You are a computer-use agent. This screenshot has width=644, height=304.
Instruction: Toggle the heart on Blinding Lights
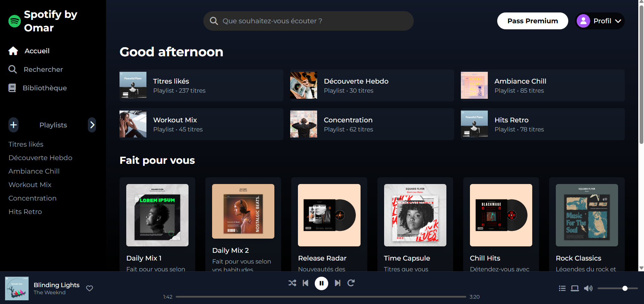click(x=89, y=288)
